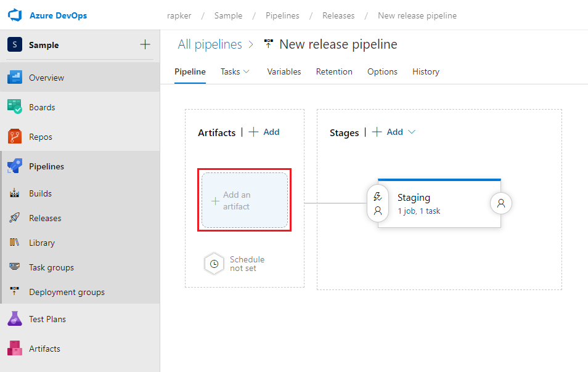The image size is (588, 372).
Task: Click plus icon inside artifact card
Action: [x=215, y=201]
